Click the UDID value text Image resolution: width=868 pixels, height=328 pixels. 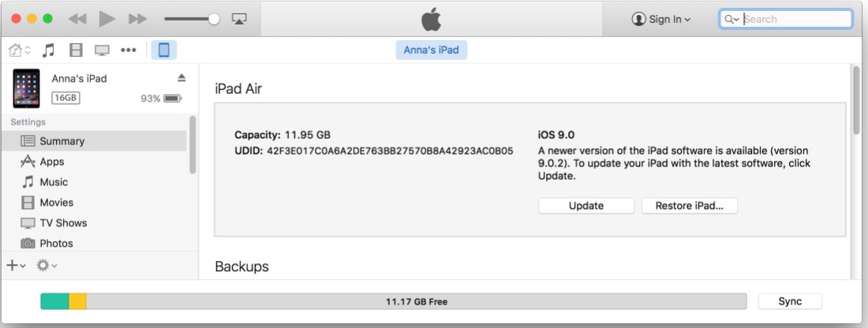(x=390, y=151)
